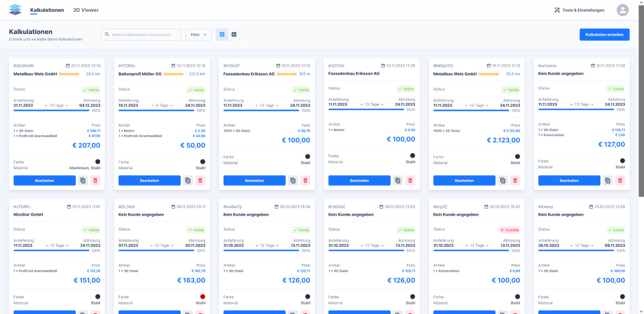
Task: Click customer Balkonprofi Müller OG
Action: (140, 74)
